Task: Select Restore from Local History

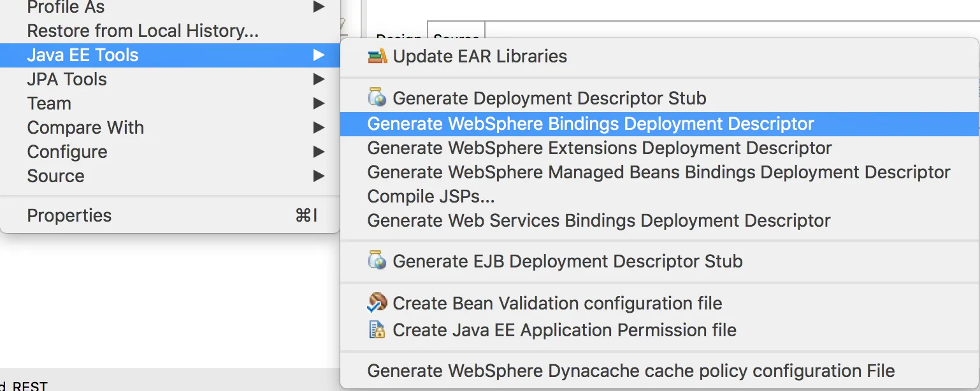Action: pos(143,31)
